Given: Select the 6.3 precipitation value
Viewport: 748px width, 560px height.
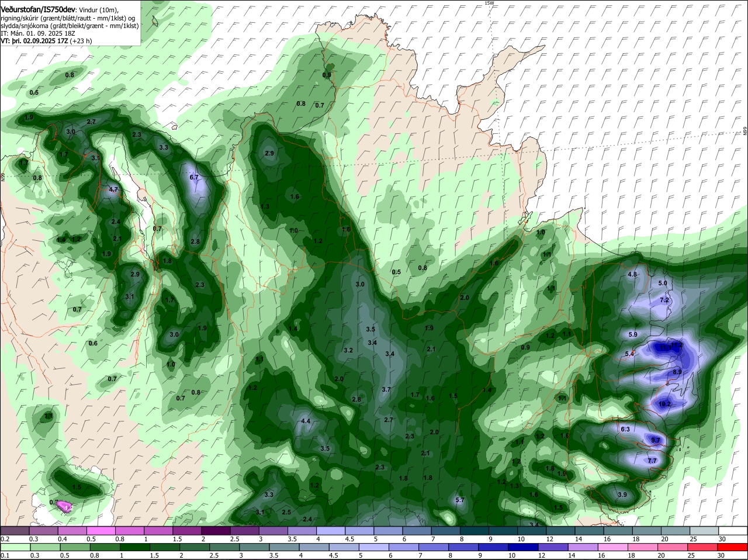Looking at the screenshot, I should 625,429.
